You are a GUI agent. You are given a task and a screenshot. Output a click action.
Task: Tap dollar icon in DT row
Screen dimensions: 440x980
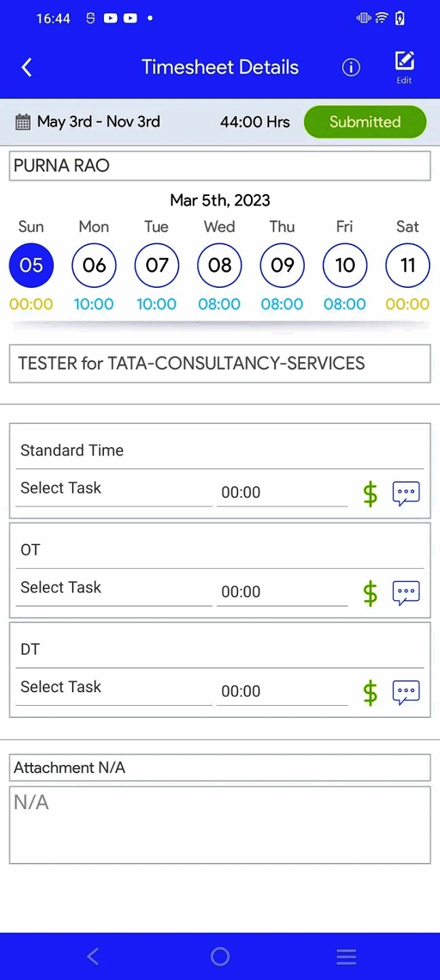point(370,693)
